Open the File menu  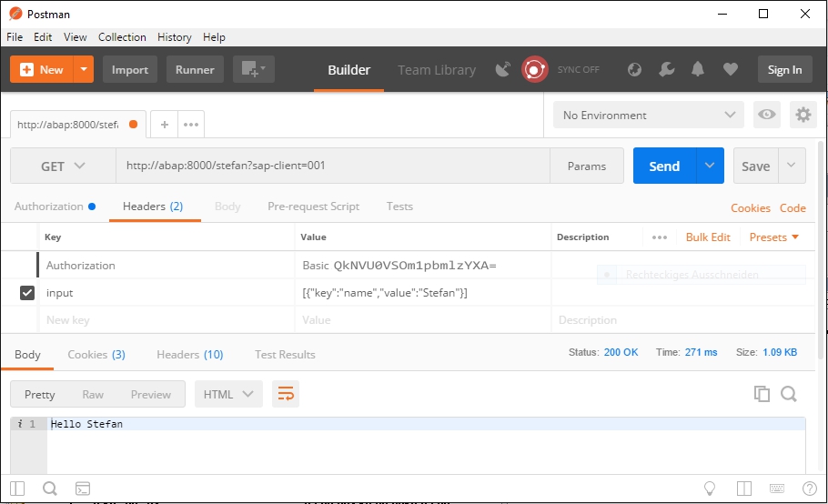[15, 37]
